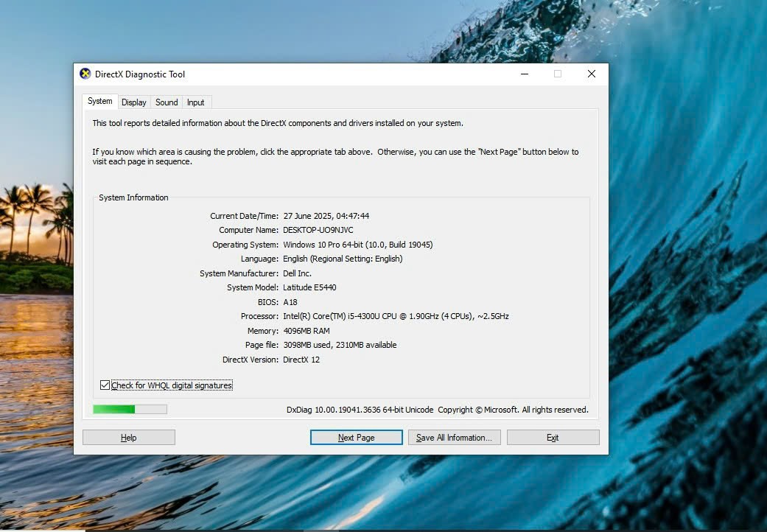
Task: Click the English language setting value
Action: click(x=343, y=259)
